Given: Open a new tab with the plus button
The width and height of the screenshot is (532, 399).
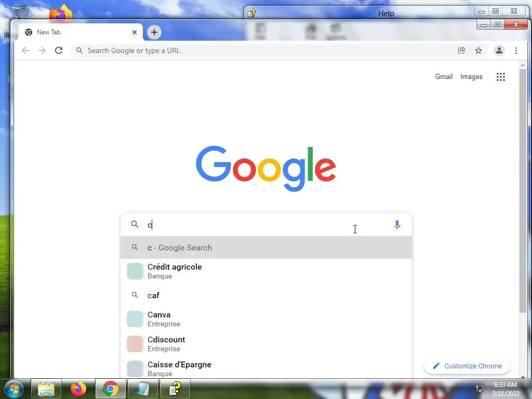Looking at the screenshot, I should [x=154, y=32].
